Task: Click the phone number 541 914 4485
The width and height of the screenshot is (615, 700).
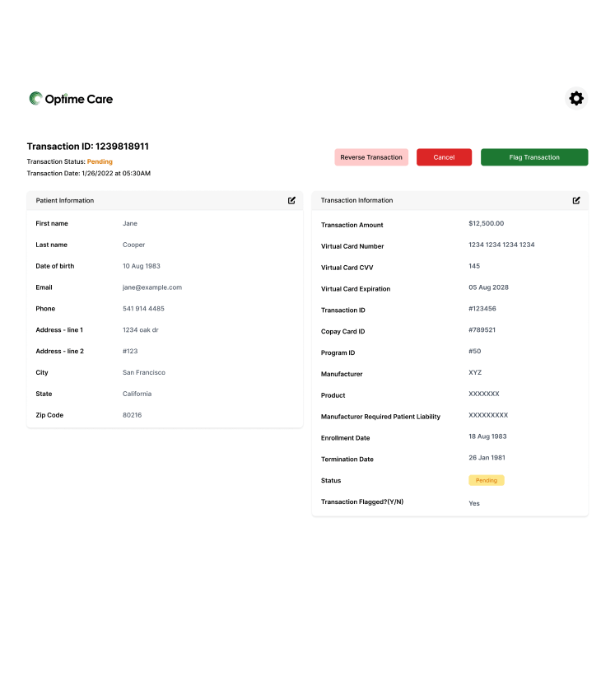Action: (143, 309)
